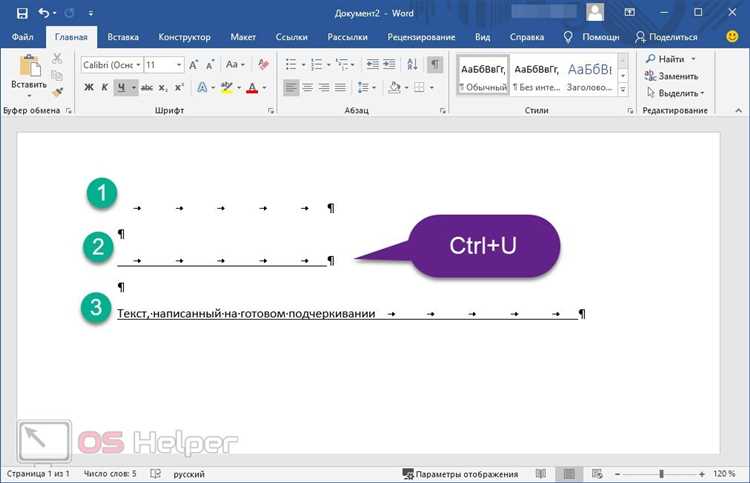Toggle bold (Ж) formatting

[89, 87]
